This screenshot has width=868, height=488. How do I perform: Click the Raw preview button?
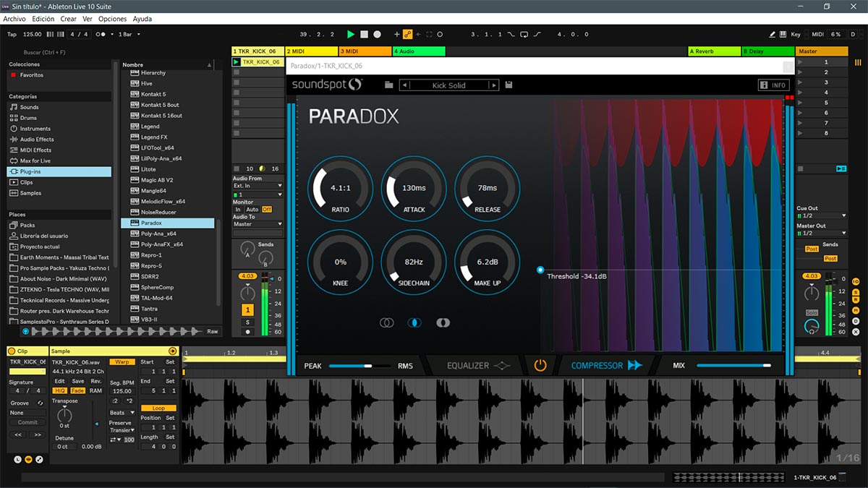[x=213, y=331]
